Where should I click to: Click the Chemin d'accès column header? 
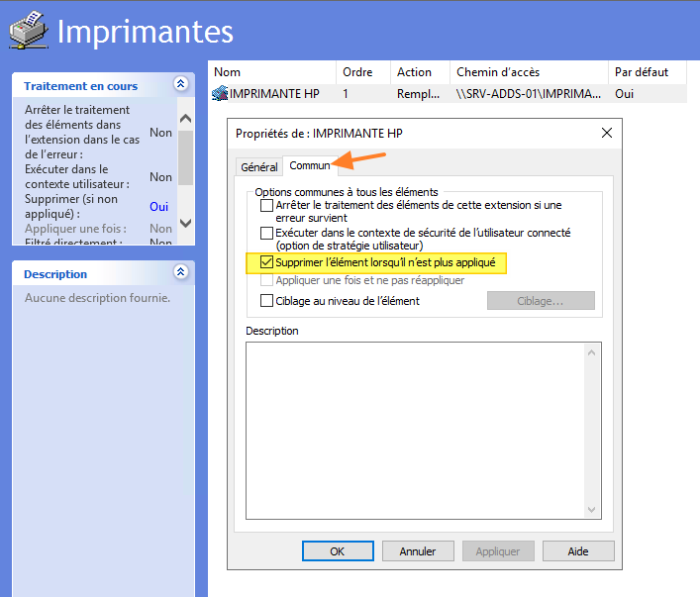click(529, 72)
